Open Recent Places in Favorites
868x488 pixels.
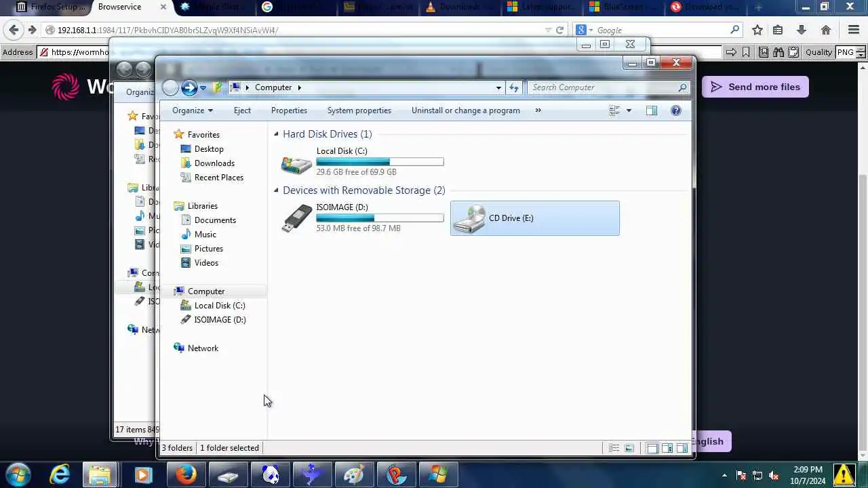click(x=218, y=178)
